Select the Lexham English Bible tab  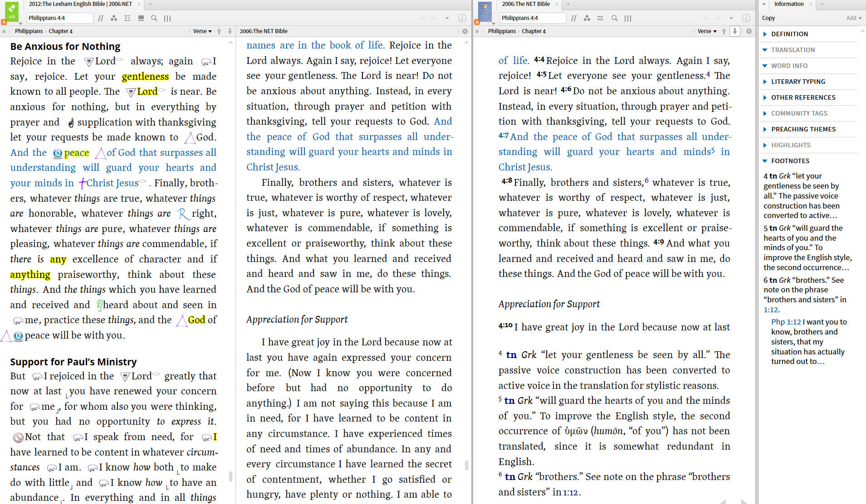pos(80,4)
